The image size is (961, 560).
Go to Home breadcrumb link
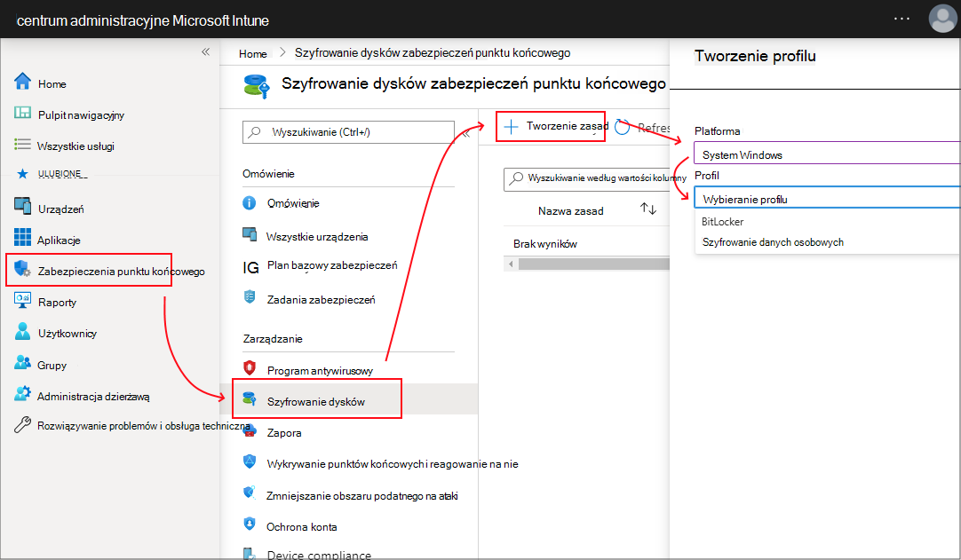(252, 54)
